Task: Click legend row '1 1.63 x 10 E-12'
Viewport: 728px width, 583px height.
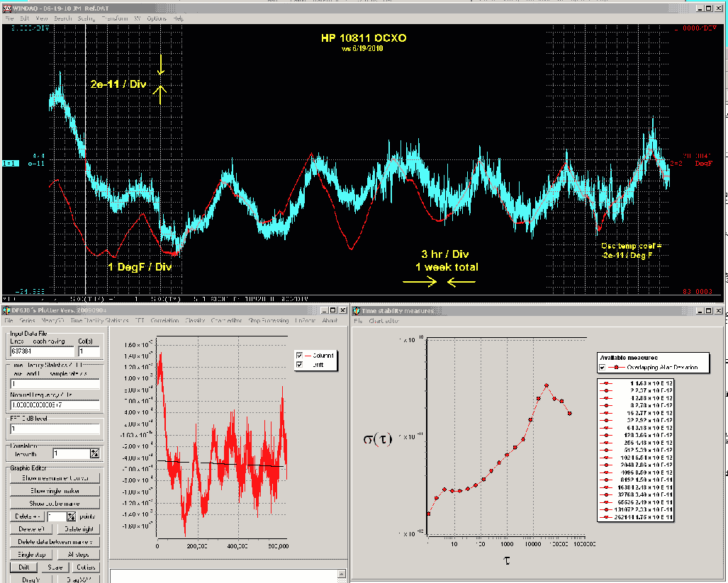Action: pyautogui.click(x=635, y=383)
